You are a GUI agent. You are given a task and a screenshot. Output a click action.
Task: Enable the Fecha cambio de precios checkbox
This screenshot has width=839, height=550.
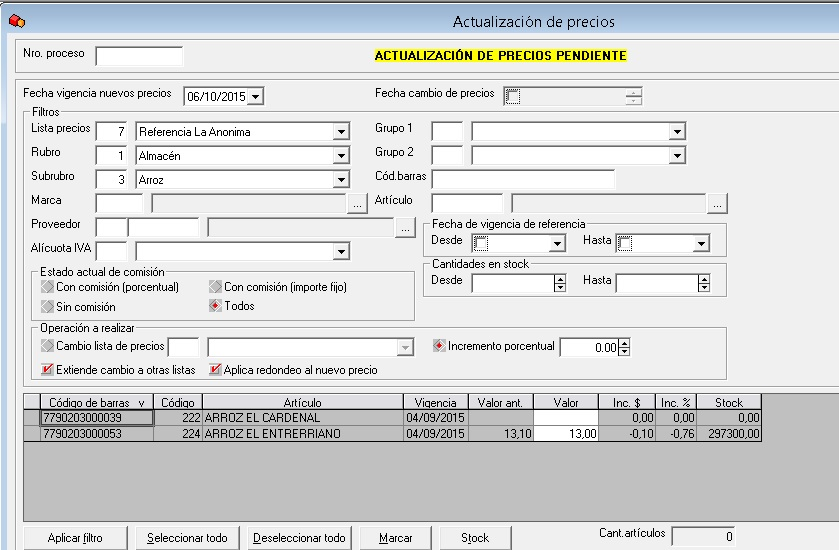click(513, 96)
